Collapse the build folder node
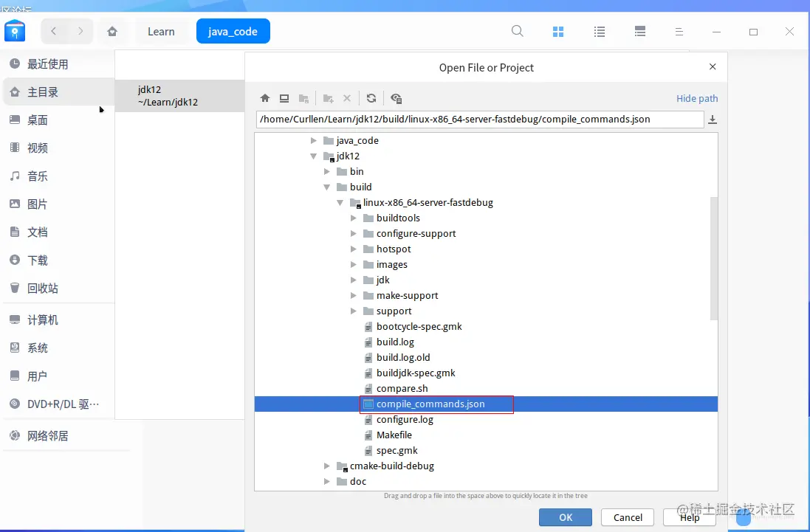 tap(327, 187)
